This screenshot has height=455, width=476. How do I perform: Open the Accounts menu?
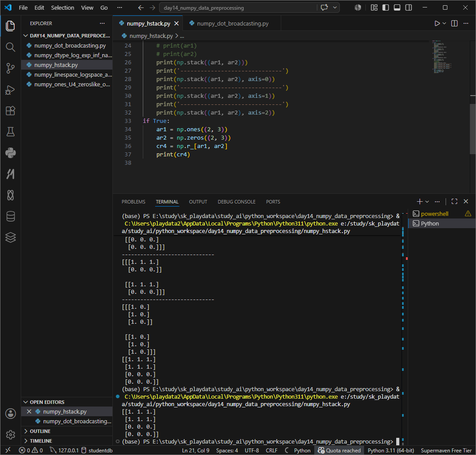point(10,414)
